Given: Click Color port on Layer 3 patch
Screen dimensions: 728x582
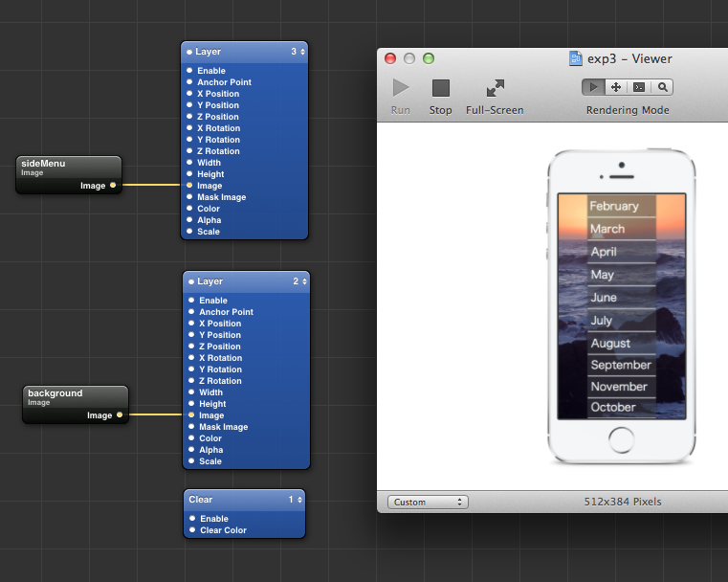Looking at the screenshot, I should [x=189, y=208].
